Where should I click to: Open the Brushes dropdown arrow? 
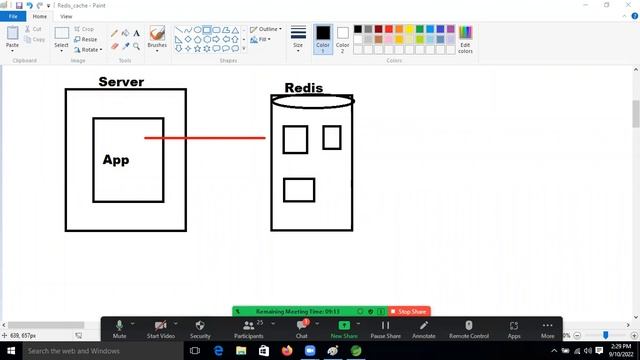tap(157, 51)
